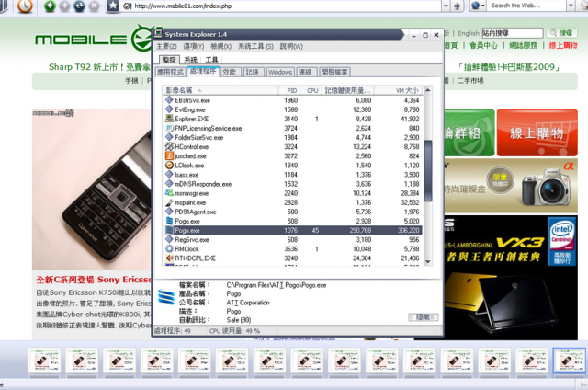This screenshot has height=390, width=588.
Task: Select the highlighted thumbnail in bottom strip
Action: [570, 361]
